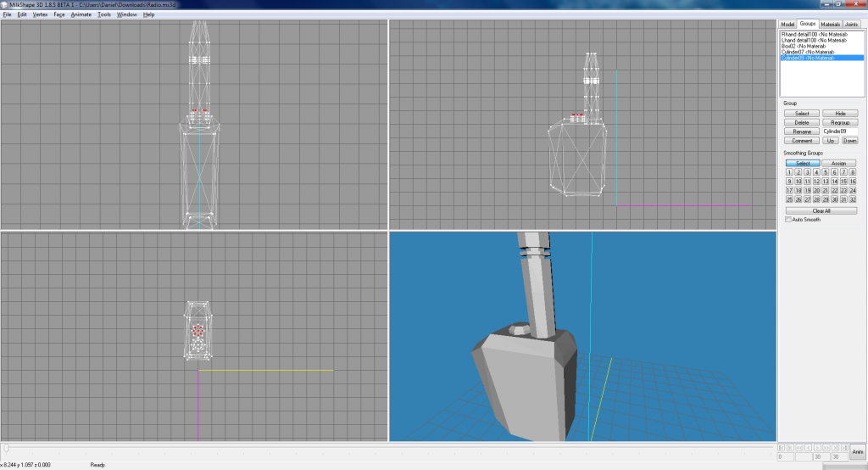Select smoothing group number 32
This screenshot has width=868, height=470.
point(853,199)
